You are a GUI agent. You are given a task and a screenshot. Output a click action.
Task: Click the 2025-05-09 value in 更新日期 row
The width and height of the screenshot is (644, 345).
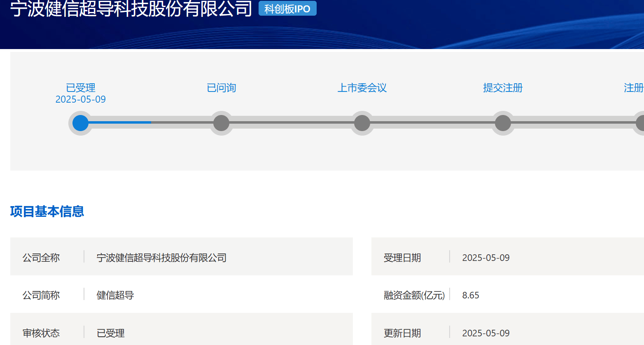click(486, 333)
